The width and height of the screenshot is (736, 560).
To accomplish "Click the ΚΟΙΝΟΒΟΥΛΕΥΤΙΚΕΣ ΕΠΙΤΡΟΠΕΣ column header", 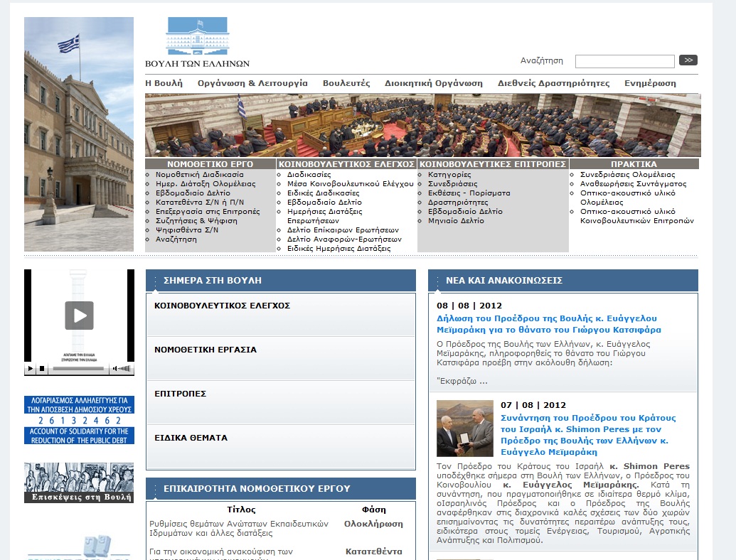I will click(493, 164).
